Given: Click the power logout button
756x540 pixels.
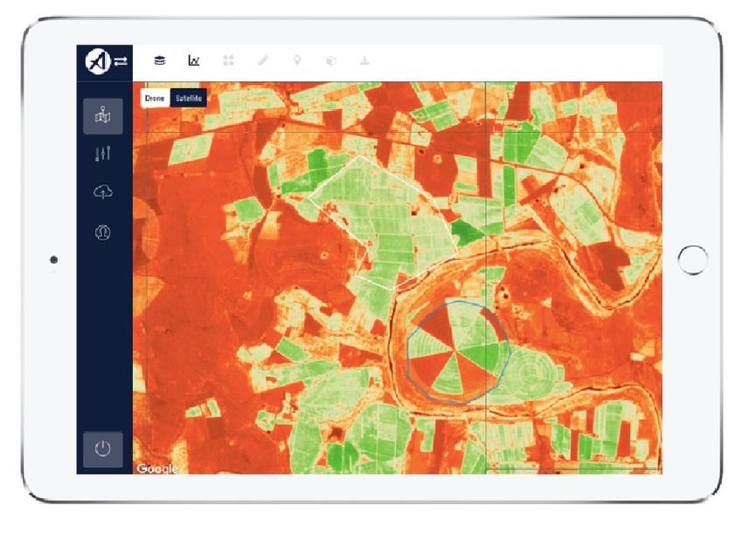Looking at the screenshot, I should click(103, 449).
